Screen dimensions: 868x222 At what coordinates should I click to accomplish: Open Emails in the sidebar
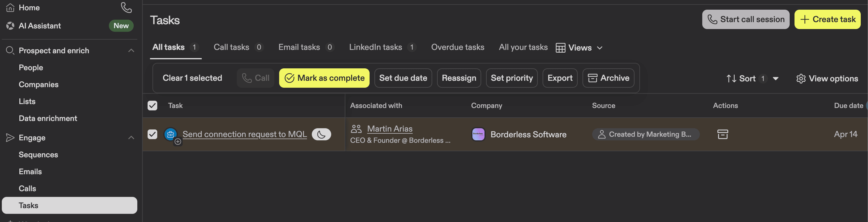tap(30, 171)
